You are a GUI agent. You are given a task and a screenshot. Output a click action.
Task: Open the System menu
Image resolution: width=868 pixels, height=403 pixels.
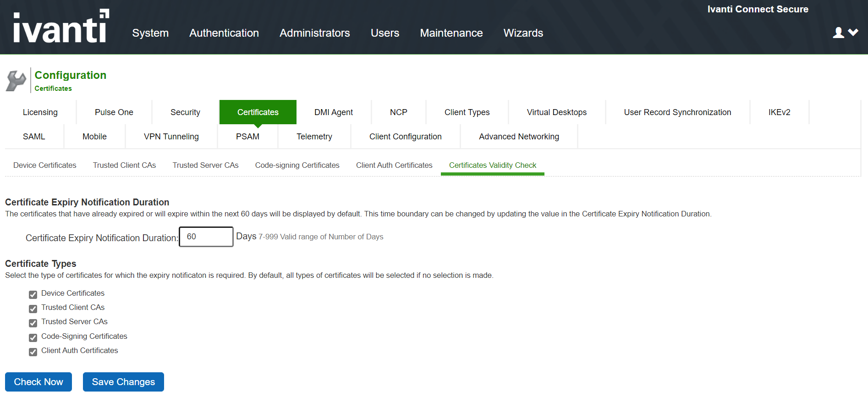(x=150, y=33)
